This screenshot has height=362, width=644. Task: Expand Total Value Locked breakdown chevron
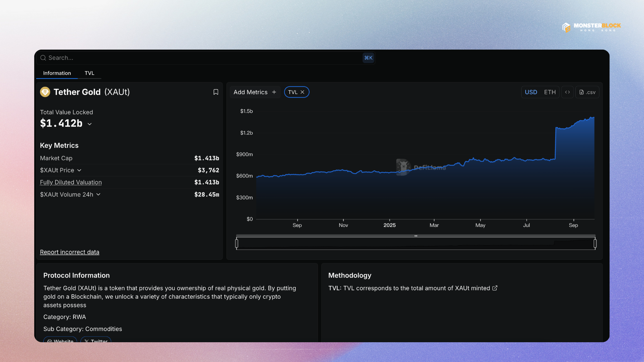coord(90,124)
